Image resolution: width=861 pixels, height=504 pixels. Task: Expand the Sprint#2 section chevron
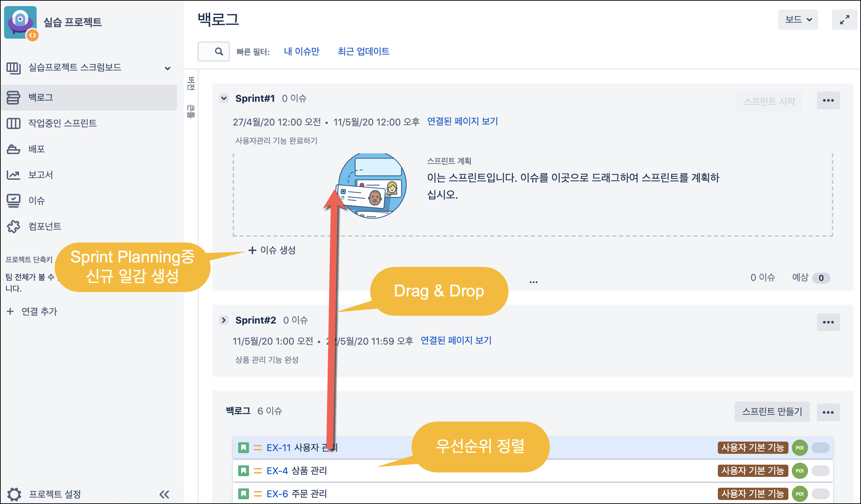pos(224,320)
